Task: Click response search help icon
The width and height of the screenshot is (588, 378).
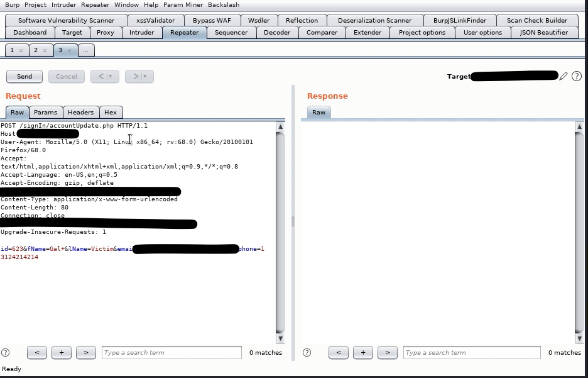Action: pos(307,352)
